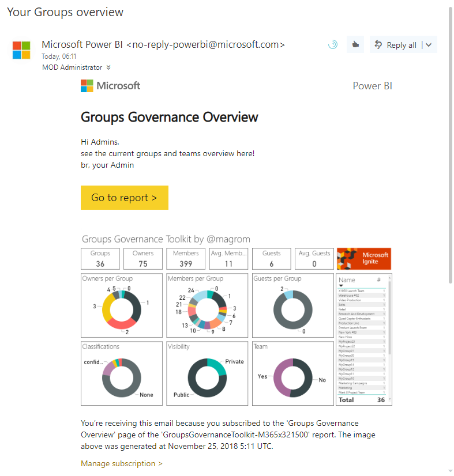
Task: Open the Manage subscription link
Action: click(122, 463)
